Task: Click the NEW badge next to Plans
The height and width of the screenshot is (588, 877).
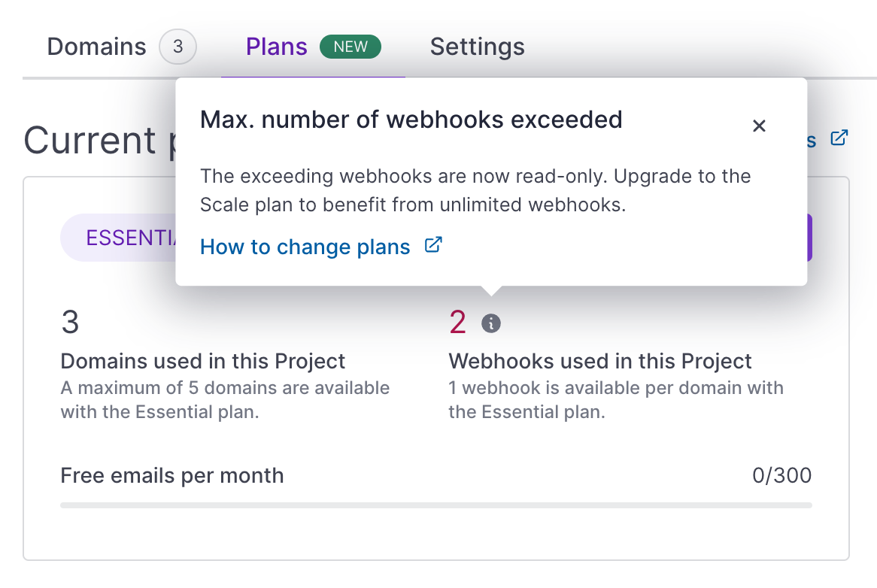Action: pos(350,46)
